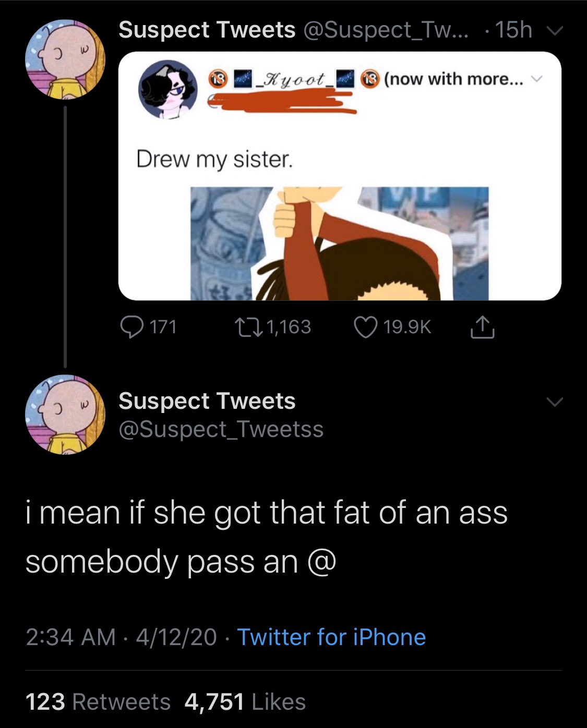Click the 2:34 AM timestamp
587x728 pixels.
(x=70, y=637)
